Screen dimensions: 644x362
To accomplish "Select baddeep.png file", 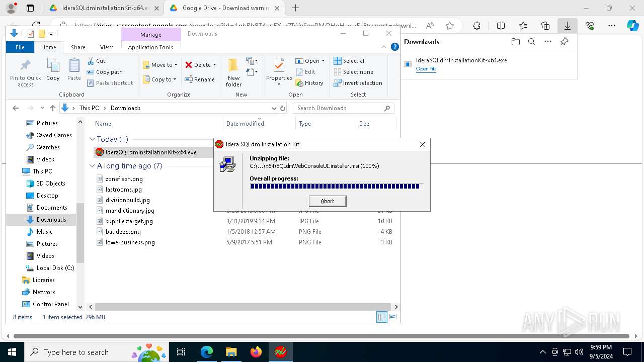I will [123, 232].
